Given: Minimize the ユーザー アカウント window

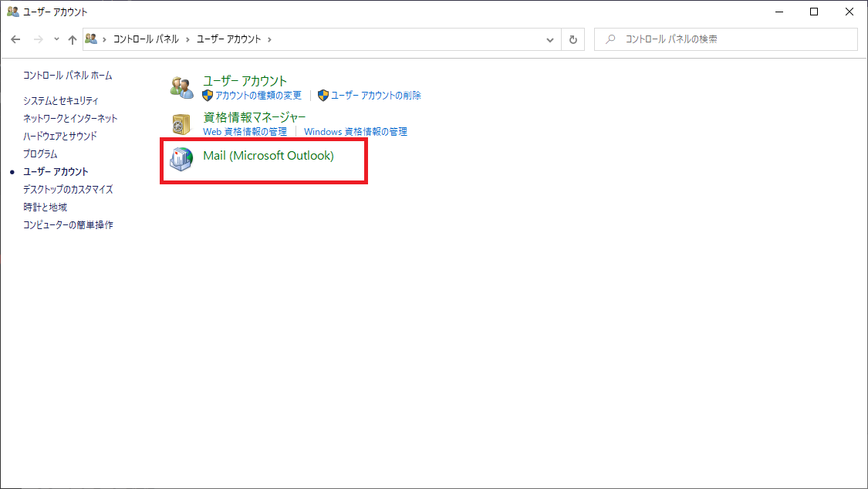Looking at the screenshot, I should [x=779, y=12].
